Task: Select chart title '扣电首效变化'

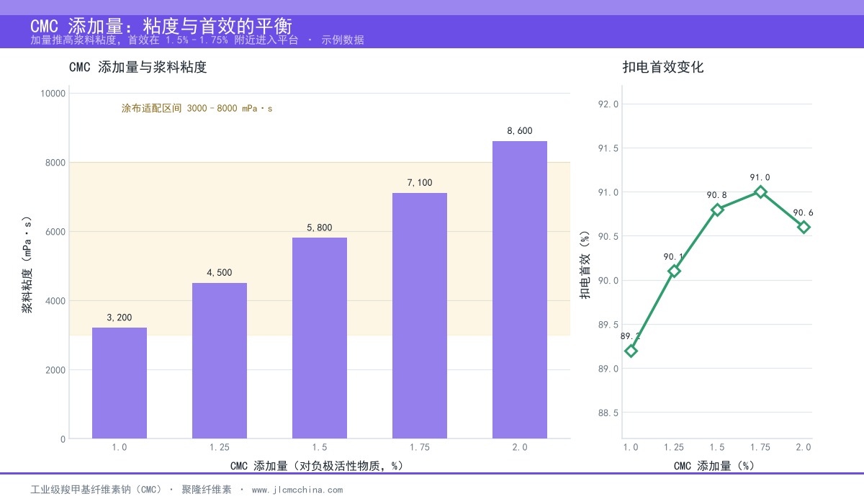Action: [663, 68]
